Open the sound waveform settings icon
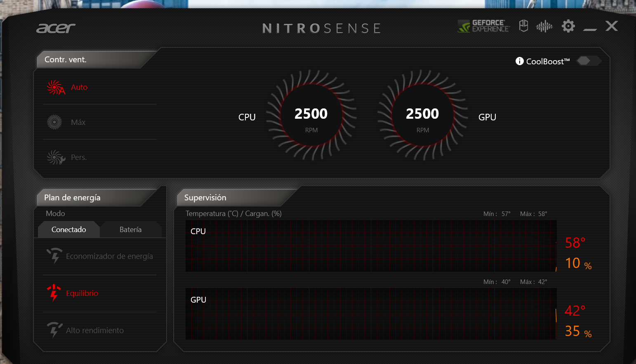 coord(544,26)
